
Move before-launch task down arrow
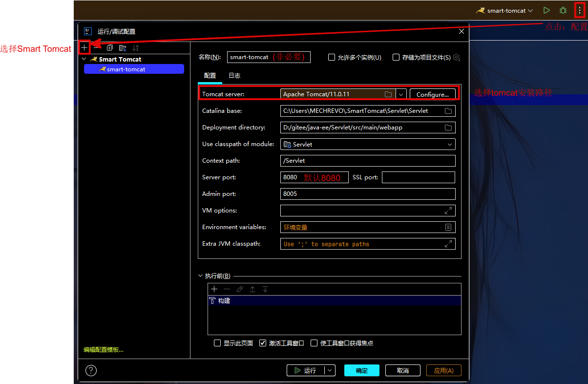click(265, 289)
